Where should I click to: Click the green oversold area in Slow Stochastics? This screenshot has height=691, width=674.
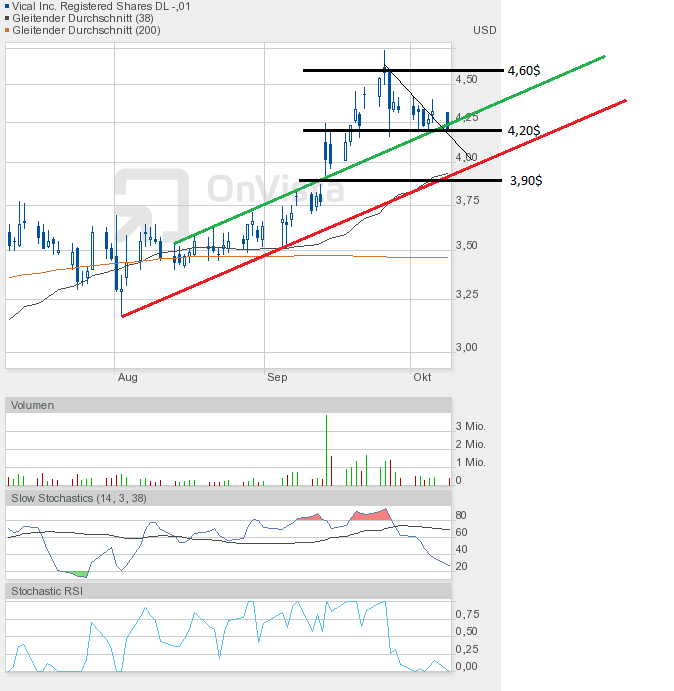coord(77,573)
